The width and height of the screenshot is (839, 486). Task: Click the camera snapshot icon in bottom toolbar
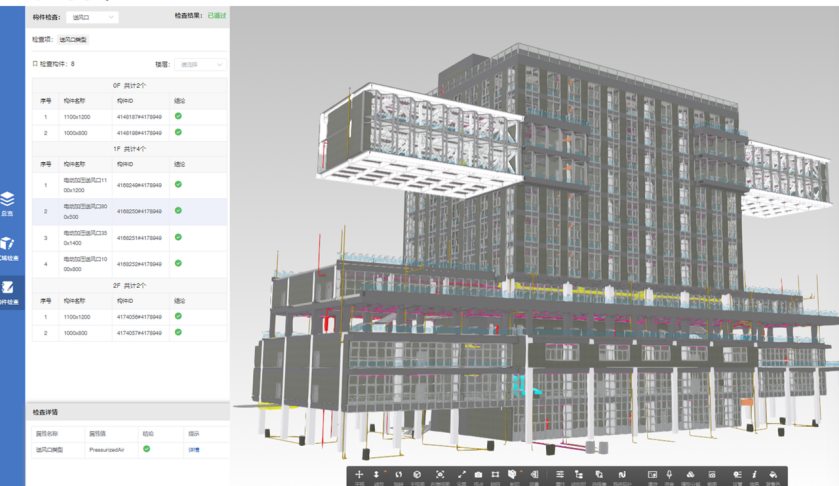[x=478, y=475]
